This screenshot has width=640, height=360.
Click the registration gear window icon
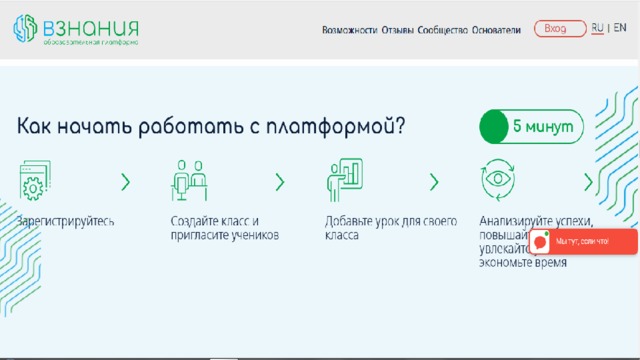(35, 180)
